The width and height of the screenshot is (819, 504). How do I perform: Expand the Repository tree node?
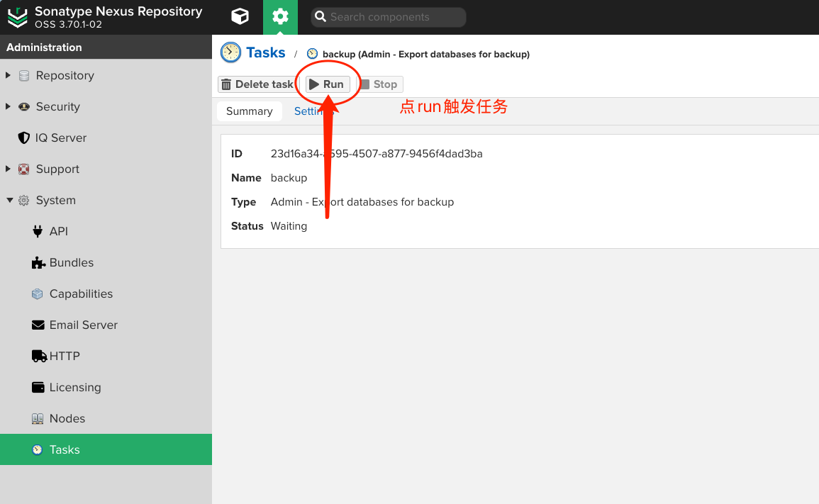[x=9, y=75]
